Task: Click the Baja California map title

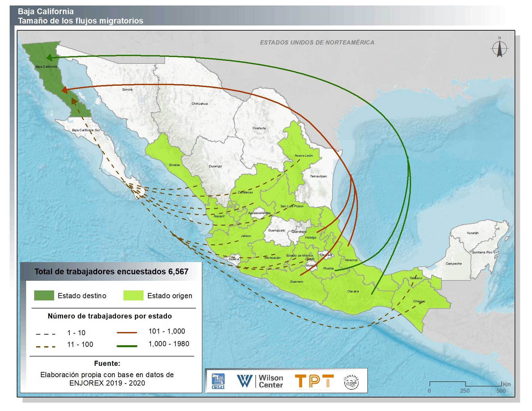Action: click(x=46, y=12)
